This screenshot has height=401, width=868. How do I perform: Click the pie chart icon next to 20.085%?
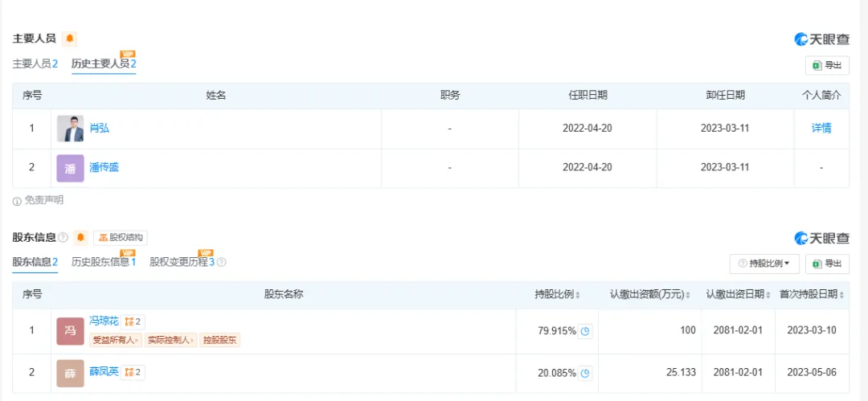click(585, 373)
